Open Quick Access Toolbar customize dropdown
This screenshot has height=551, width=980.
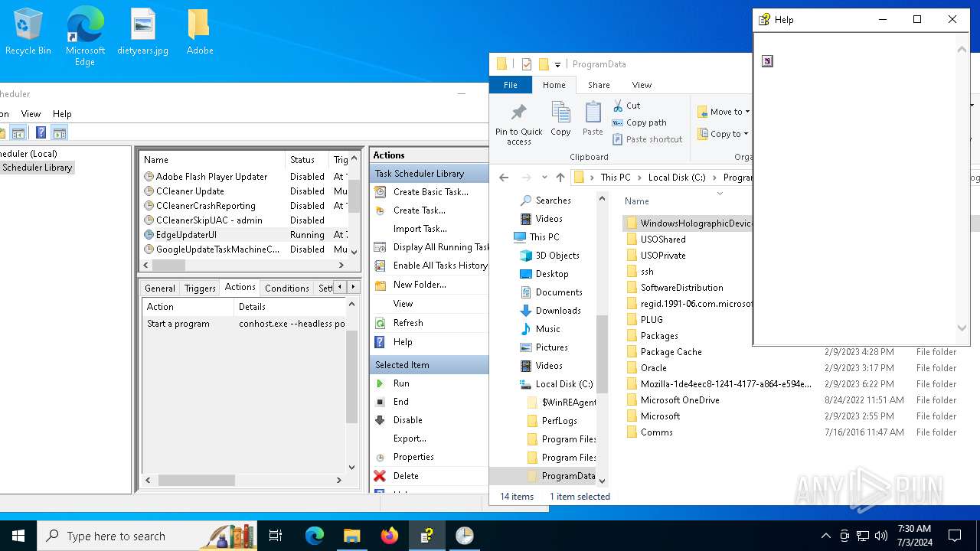coord(558,64)
